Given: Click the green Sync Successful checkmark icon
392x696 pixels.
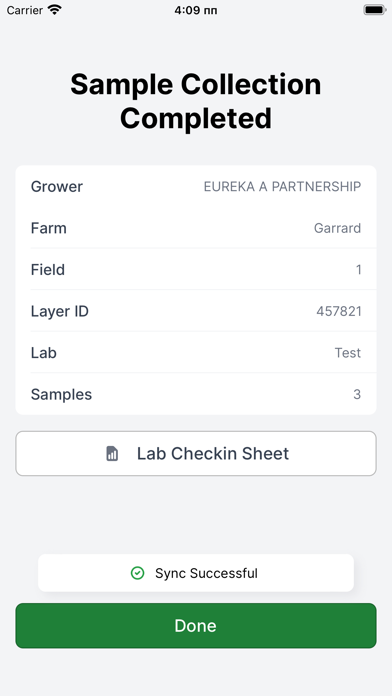Looking at the screenshot, I should click(x=138, y=573).
